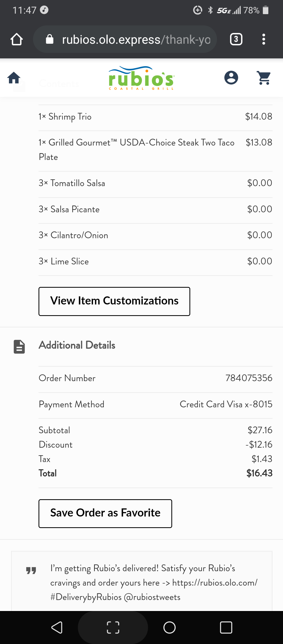
Task: Go to Rubio's site home icon
Action: pos(14,78)
